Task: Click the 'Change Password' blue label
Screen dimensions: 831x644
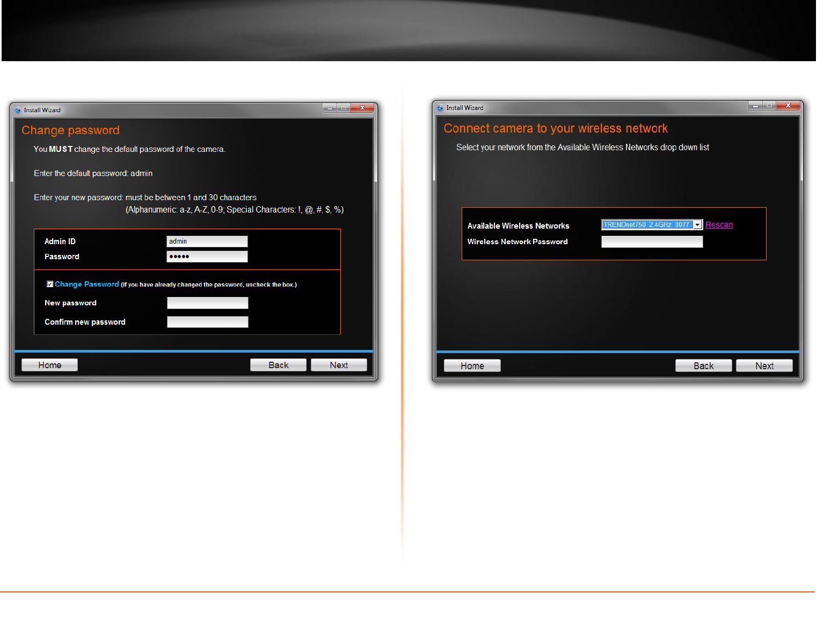Action: tap(86, 284)
